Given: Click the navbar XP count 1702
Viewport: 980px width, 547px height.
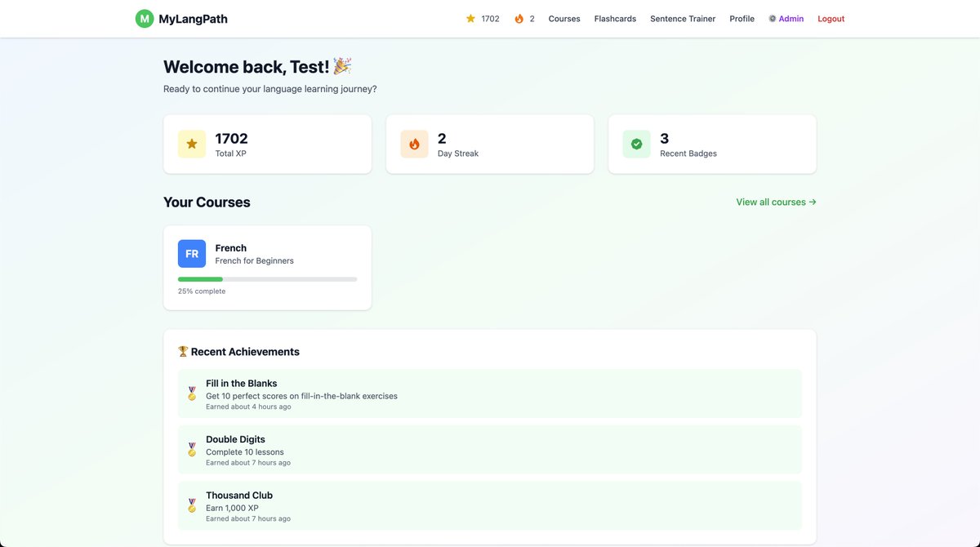Looking at the screenshot, I should coord(490,19).
